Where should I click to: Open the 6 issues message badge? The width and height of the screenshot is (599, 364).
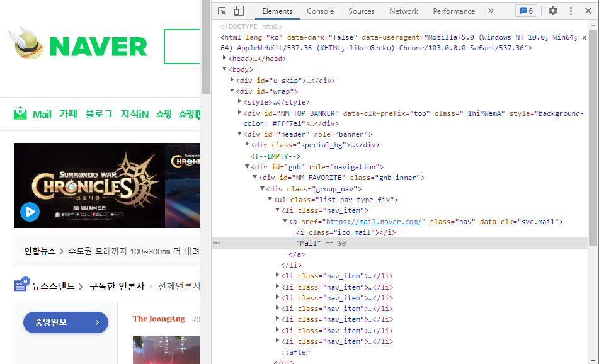(x=526, y=11)
